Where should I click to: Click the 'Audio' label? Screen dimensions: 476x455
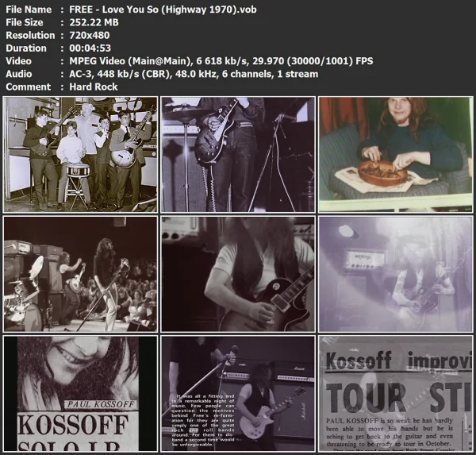19,74
